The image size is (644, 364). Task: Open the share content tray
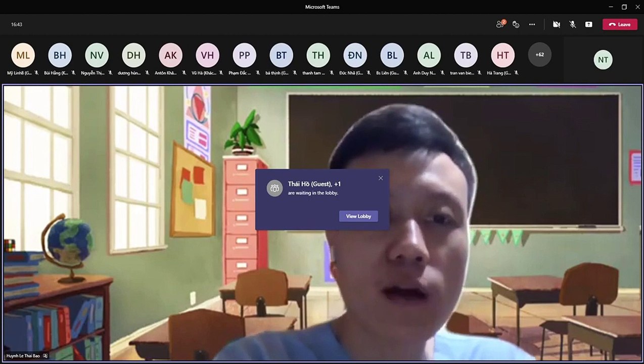click(x=589, y=24)
